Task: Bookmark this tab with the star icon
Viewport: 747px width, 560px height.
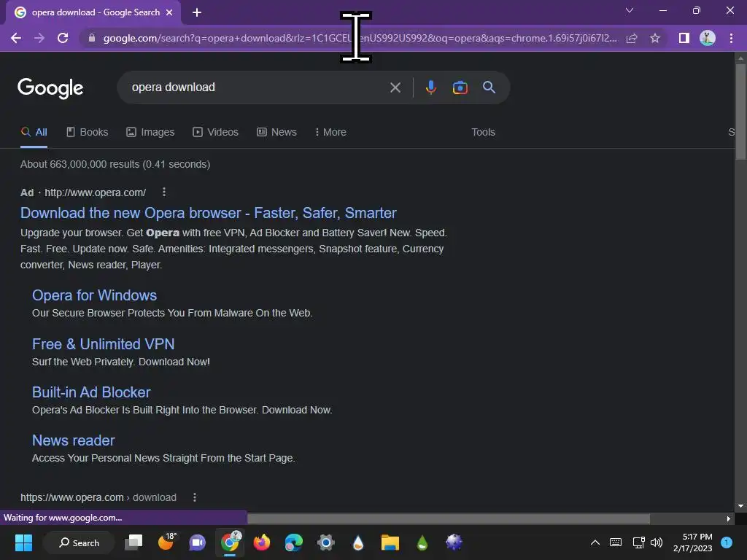Action: click(x=655, y=38)
